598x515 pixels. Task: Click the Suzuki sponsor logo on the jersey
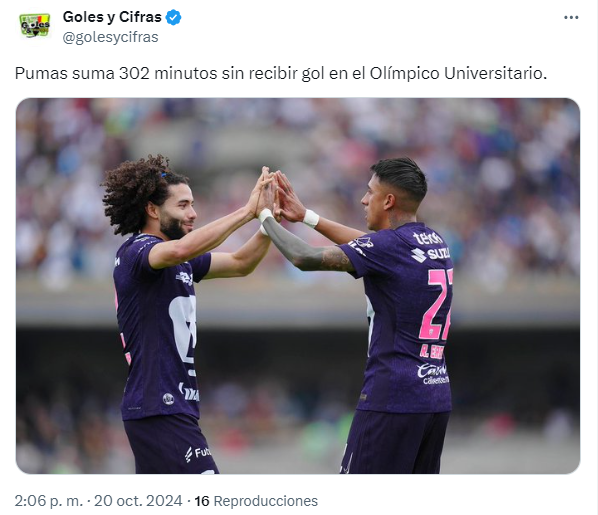[431, 254]
